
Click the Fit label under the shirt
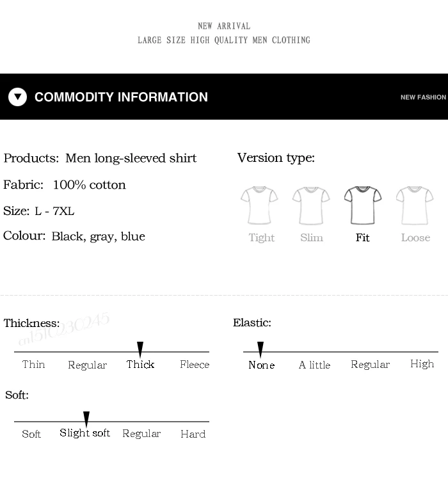coord(363,237)
